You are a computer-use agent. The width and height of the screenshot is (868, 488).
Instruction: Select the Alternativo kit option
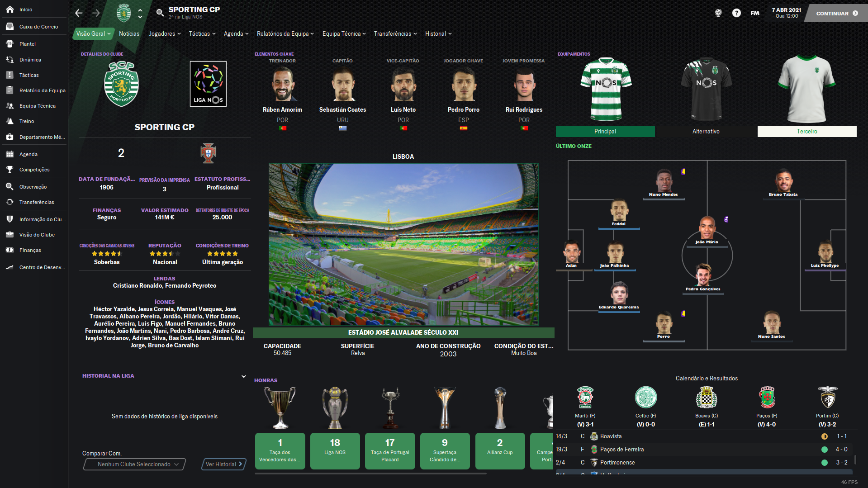[x=706, y=132]
